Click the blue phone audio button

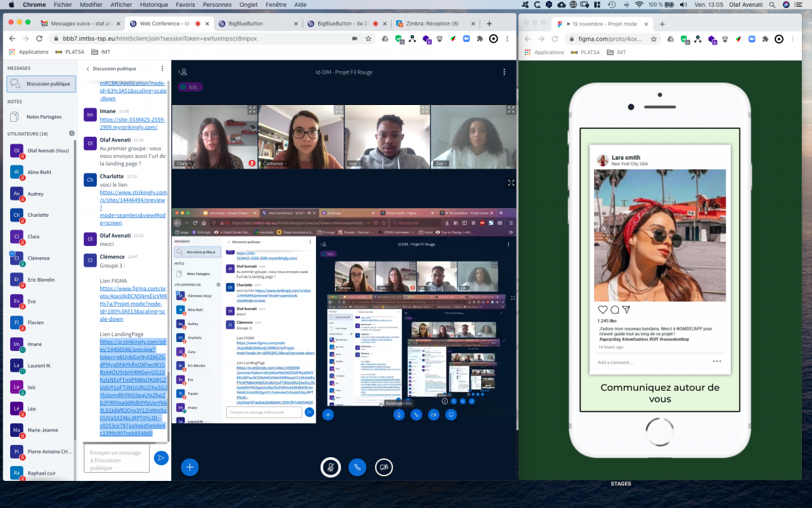[x=357, y=467]
